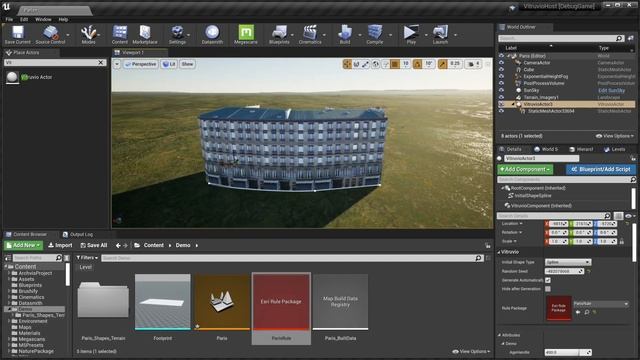Toggle viewport scale snapping icon
This screenshot has width=640, height=360.
(442, 64)
